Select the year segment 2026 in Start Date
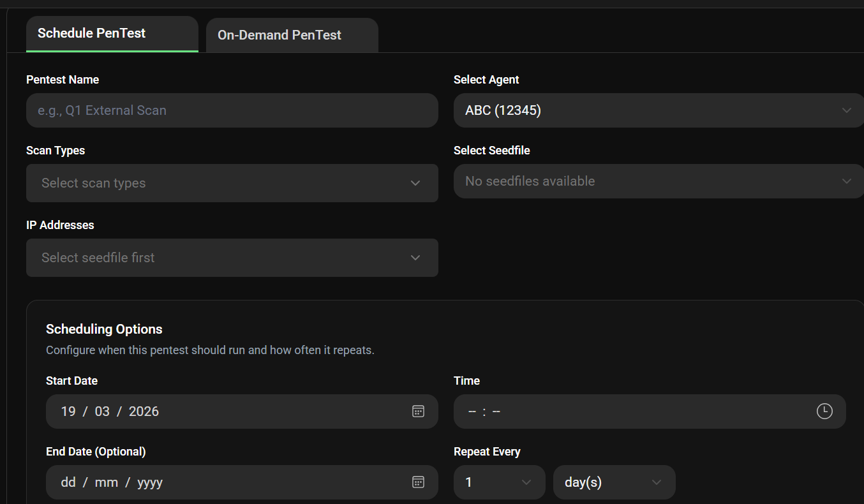864x504 pixels. 144,411
